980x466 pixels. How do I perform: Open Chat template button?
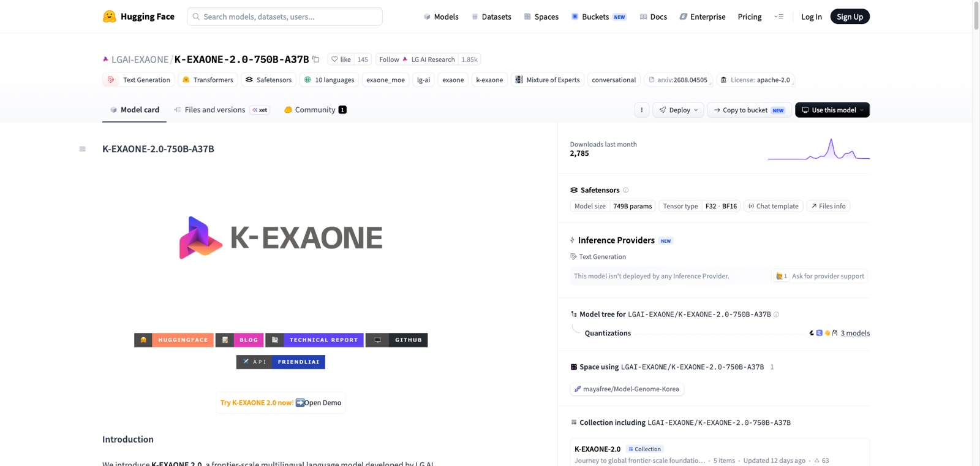pyautogui.click(x=773, y=206)
